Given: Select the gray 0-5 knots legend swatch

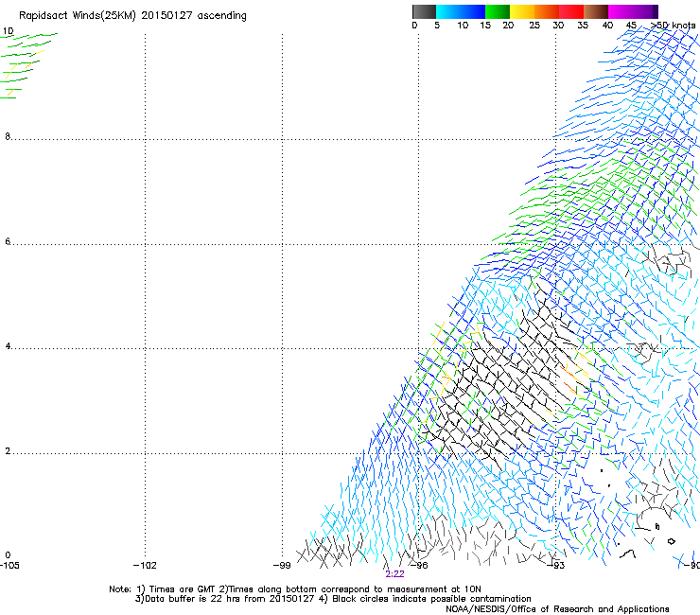Looking at the screenshot, I should [424, 11].
